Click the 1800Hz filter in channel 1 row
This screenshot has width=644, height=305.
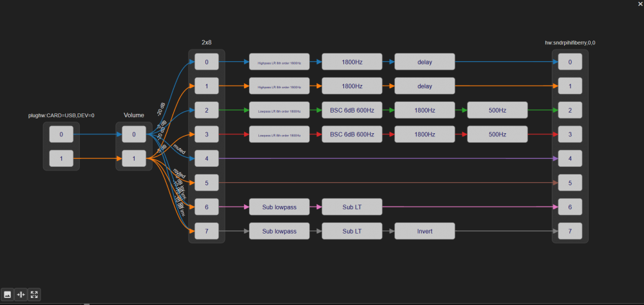pyautogui.click(x=352, y=86)
